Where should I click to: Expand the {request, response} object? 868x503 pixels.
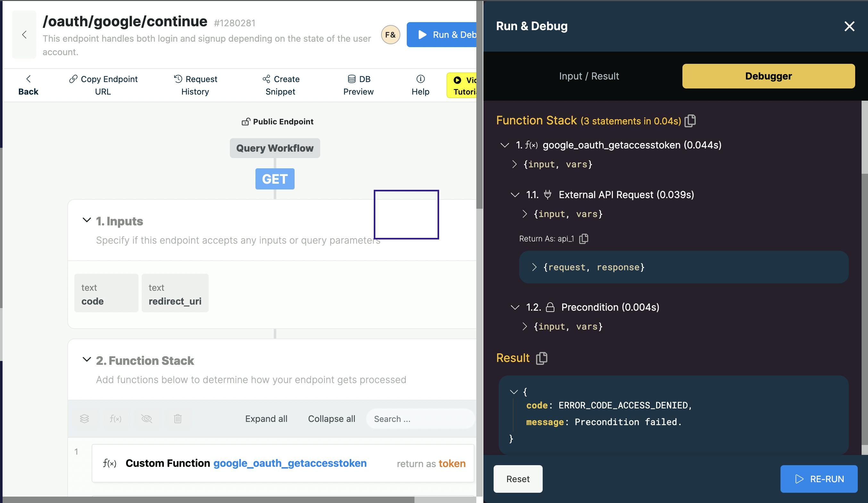pos(534,267)
